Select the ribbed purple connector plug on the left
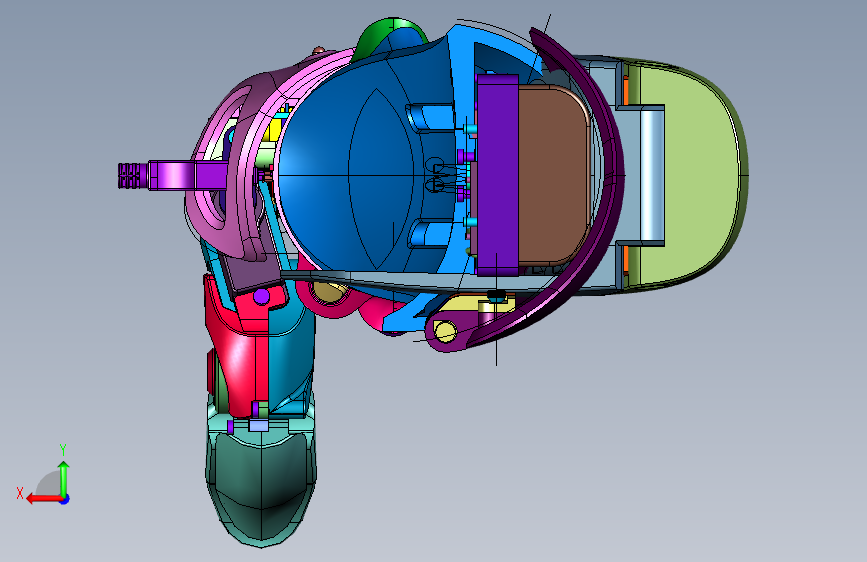The height and width of the screenshot is (562, 867). click(133, 175)
